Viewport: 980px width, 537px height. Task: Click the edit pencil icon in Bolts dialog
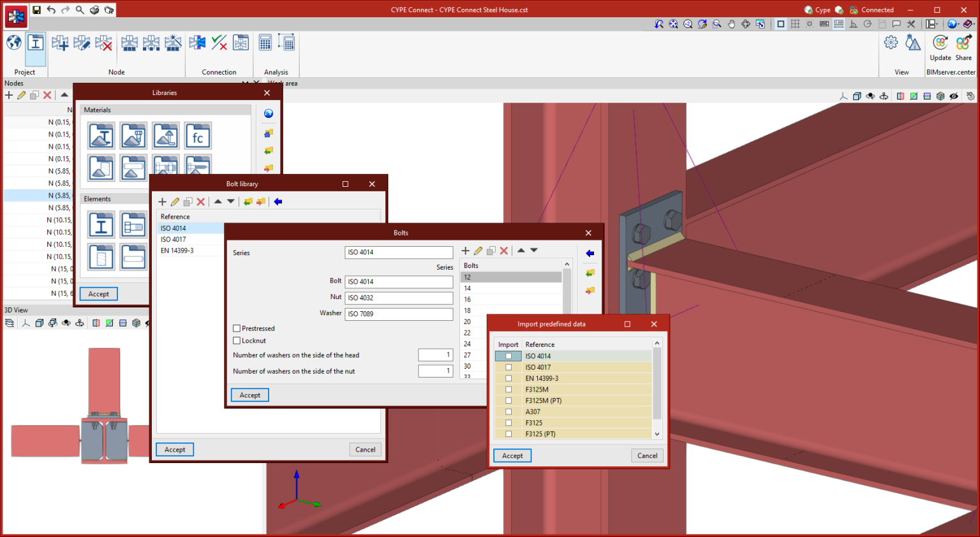(478, 251)
